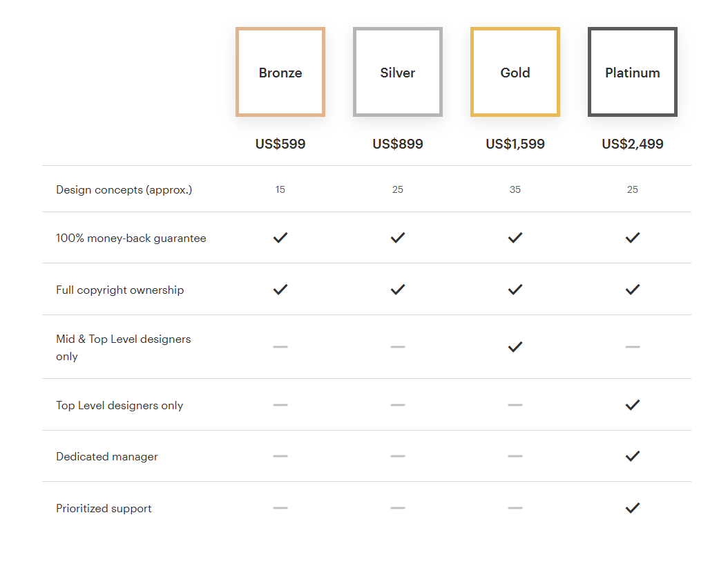The width and height of the screenshot is (728, 571).
Task: Click Gold dash in Top Level designers row
Action: pos(515,405)
